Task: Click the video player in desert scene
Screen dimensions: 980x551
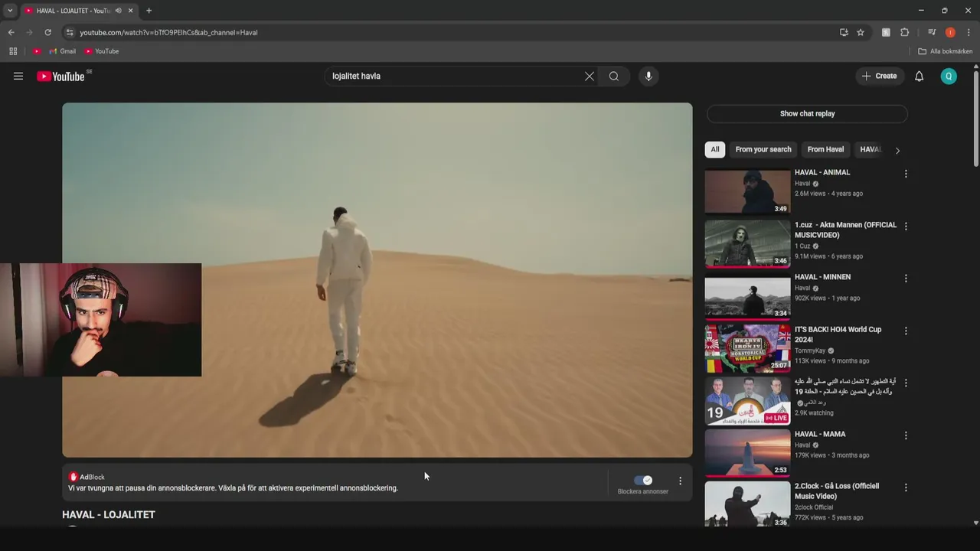Action: click(377, 280)
